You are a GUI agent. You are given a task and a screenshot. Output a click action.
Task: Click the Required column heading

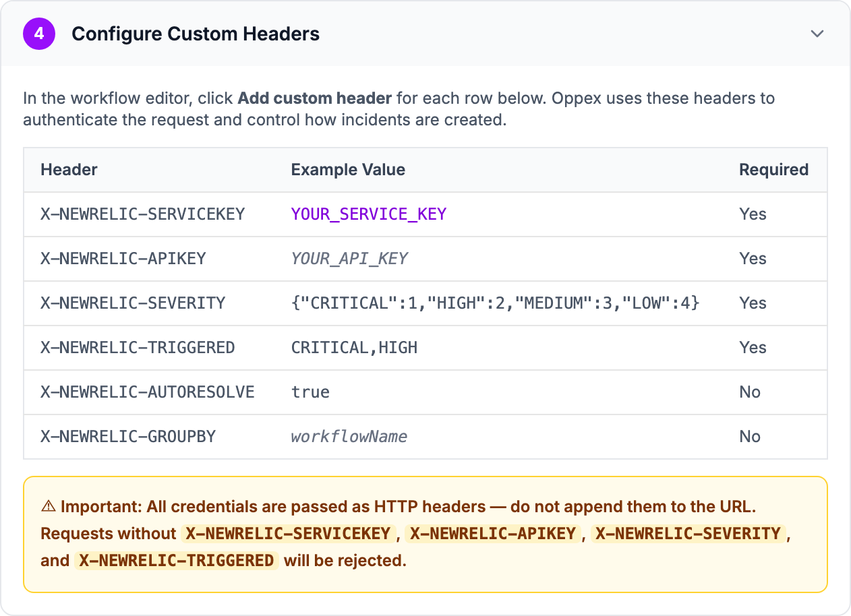pos(773,170)
